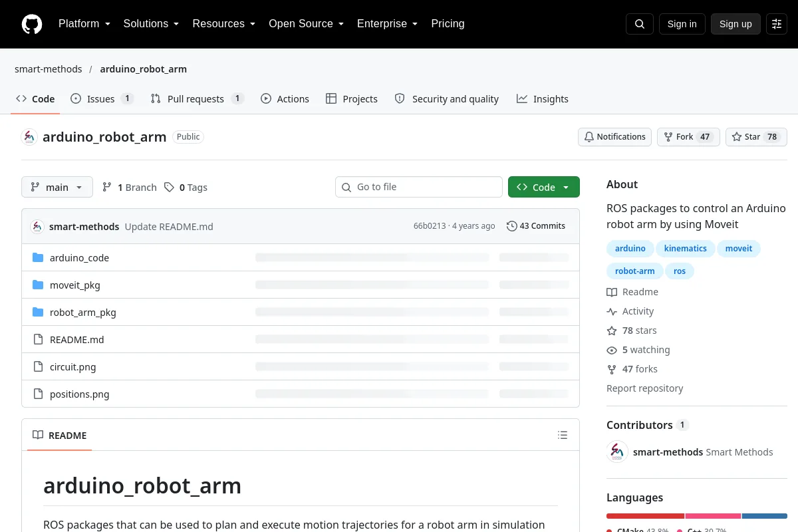Open the Contributors heading link
This screenshot has width=798, height=532.
click(648, 425)
